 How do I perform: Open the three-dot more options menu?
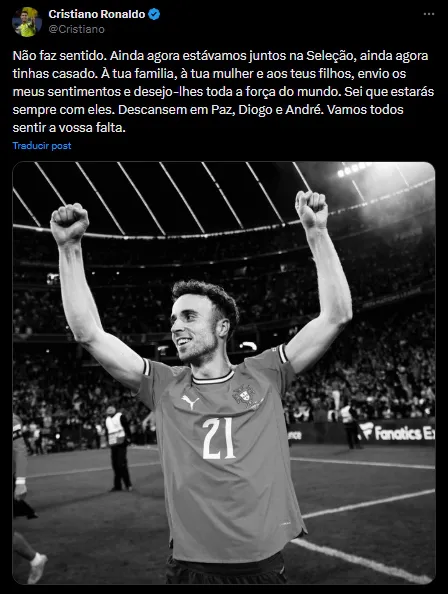pos(429,14)
